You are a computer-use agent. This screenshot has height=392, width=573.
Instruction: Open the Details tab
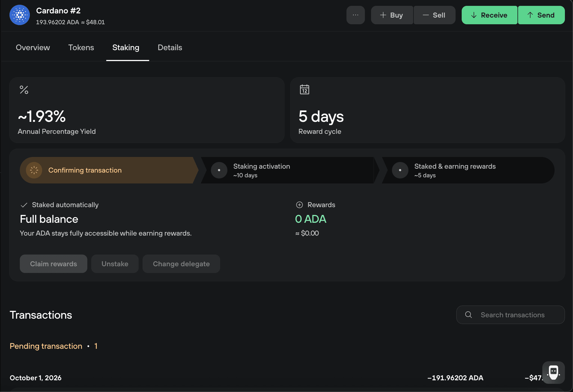click(x=170, y=47)
